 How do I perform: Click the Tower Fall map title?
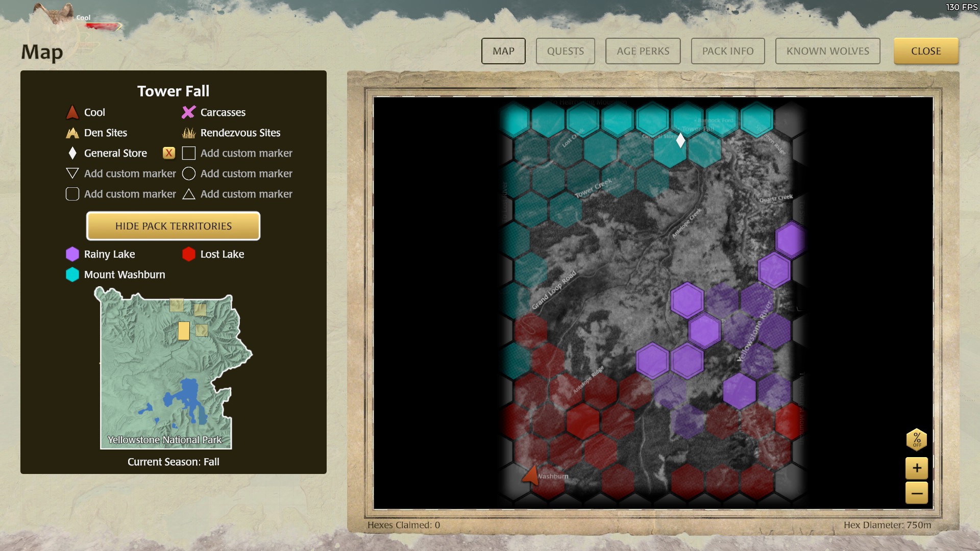click(173, 91)
